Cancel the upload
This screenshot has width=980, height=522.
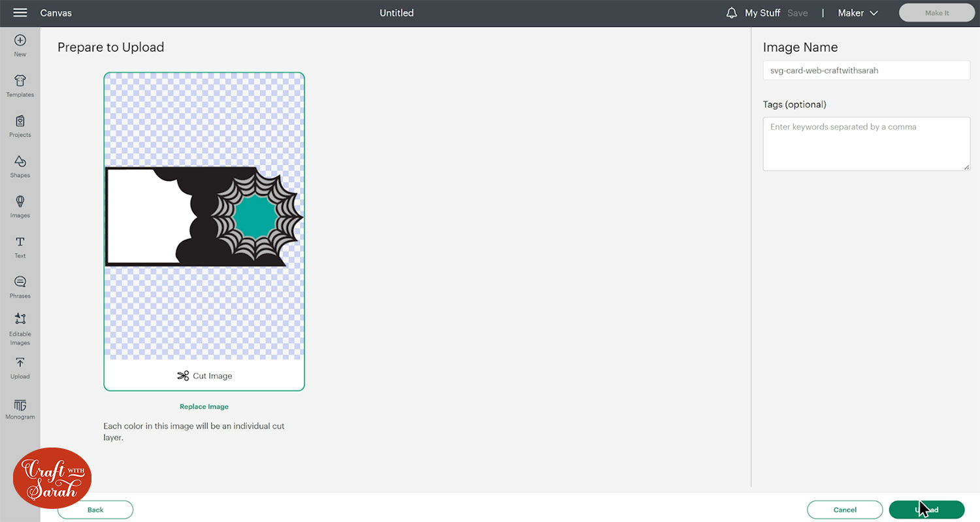point(845,510)
